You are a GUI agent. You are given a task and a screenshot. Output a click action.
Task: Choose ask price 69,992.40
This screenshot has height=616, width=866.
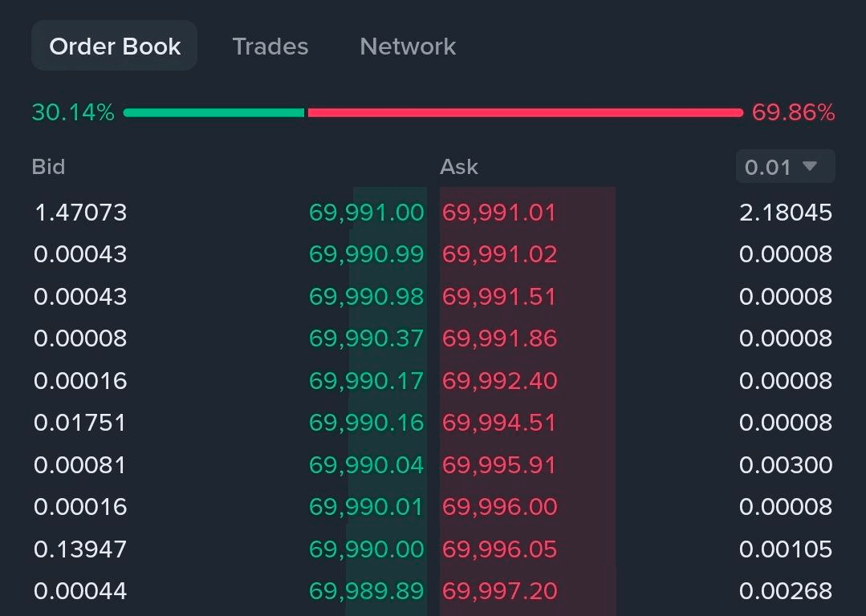[498, 380]
